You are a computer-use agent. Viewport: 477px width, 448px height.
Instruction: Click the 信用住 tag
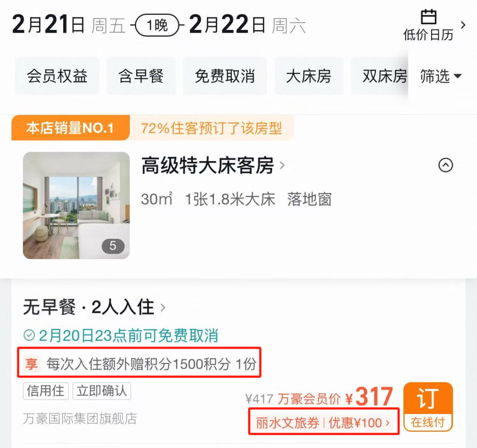(x=45, y=391)
